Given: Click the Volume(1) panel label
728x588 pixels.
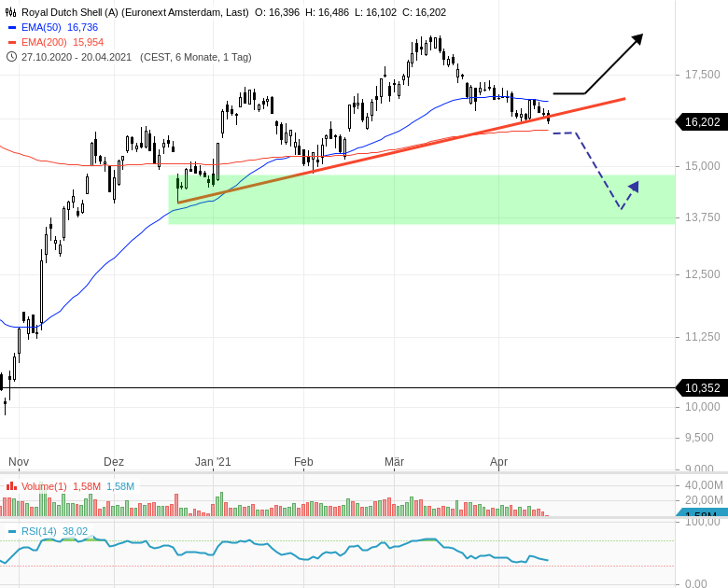Looking at the screenshot, I should (x=44, y=486).
